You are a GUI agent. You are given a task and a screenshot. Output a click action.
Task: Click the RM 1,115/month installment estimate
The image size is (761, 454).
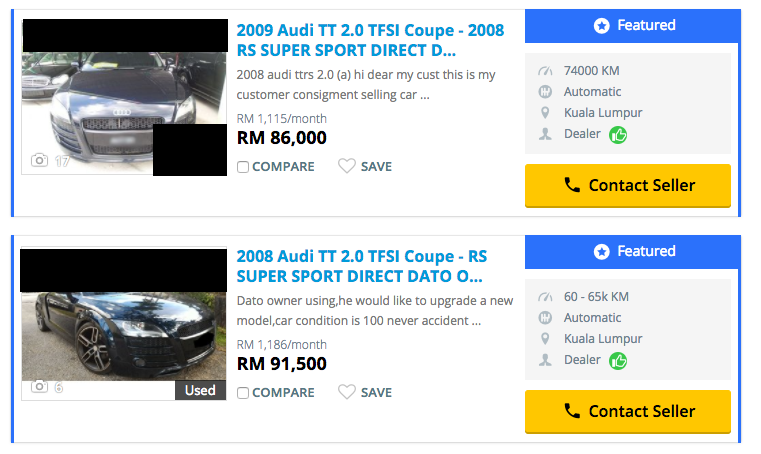click(275, 118)
